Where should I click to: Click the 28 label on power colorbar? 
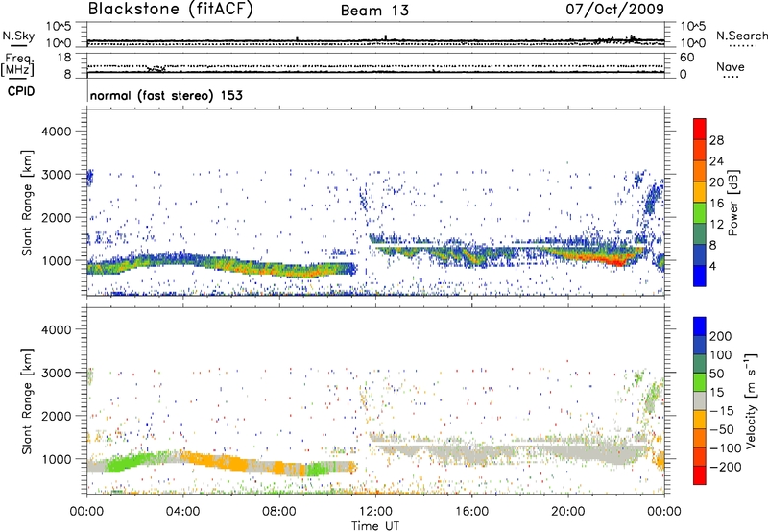716,140
